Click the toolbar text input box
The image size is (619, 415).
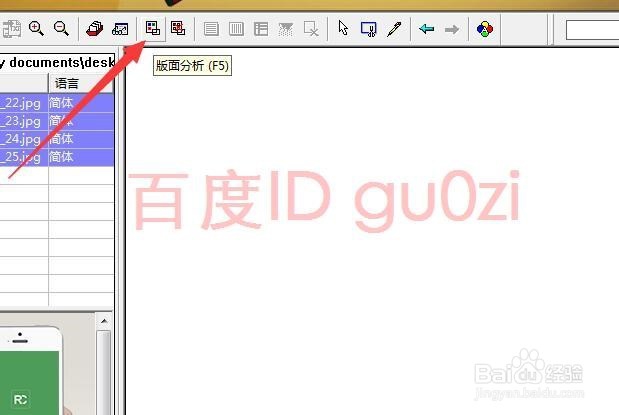pyautogui.click(x=592, y=30)
